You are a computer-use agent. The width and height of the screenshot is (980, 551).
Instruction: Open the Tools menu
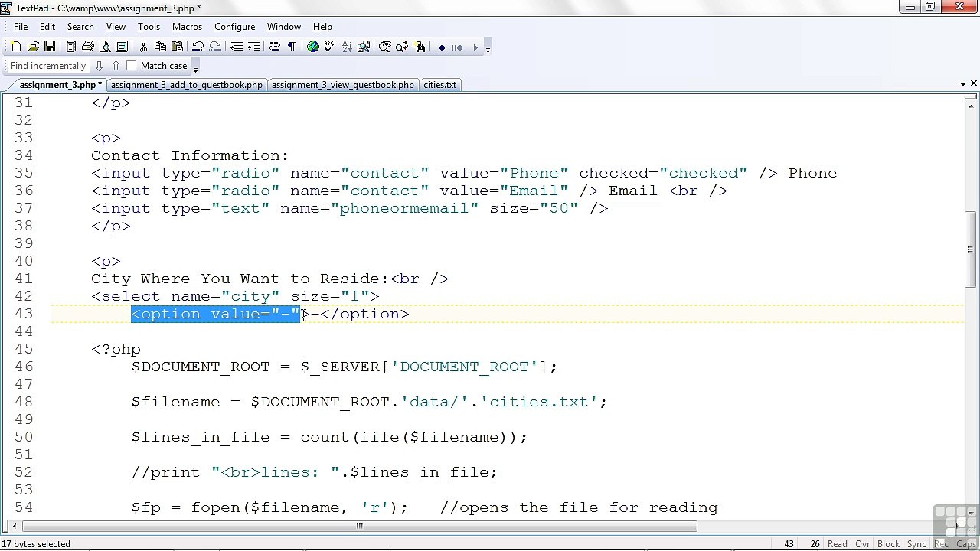click(x=149, y=27)
